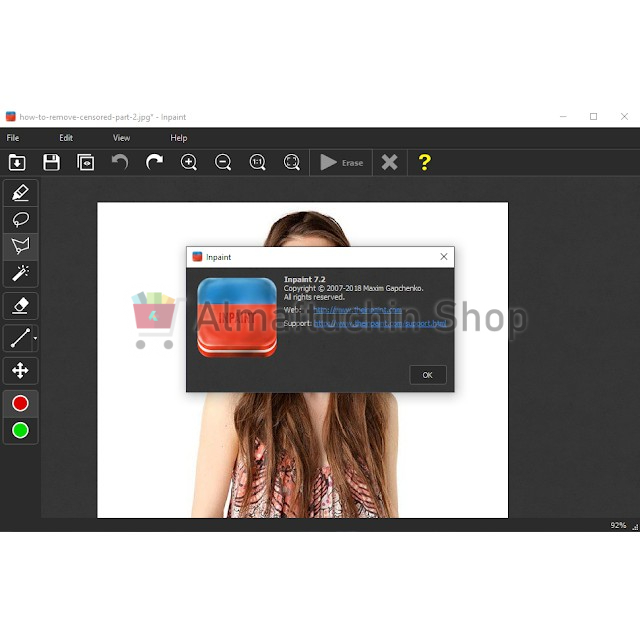Pick the red mask color circle
This screenshot has width=640, height=640.
pyautogui.click(x=20, y=404)
